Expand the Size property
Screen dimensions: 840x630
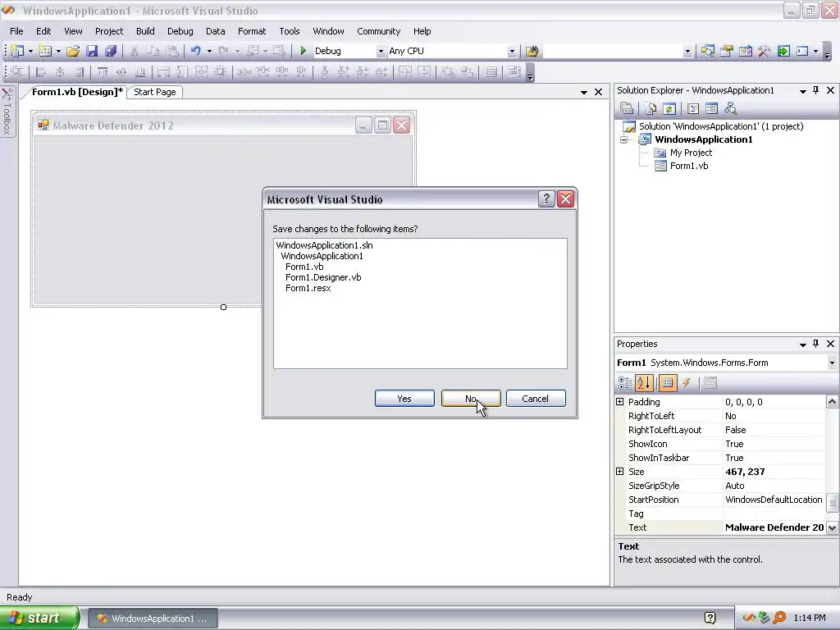(620, 472)
